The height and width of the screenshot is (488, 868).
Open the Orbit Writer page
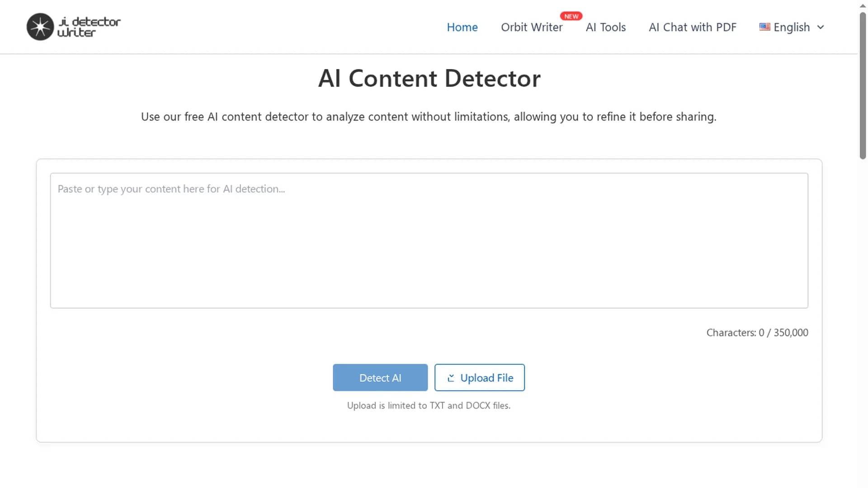pyautogui.click(x=532, y=27)
